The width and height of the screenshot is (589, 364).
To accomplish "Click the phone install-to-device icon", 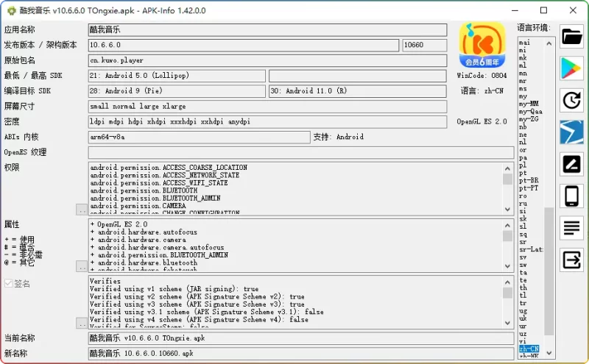I will (x=572, y=196).
